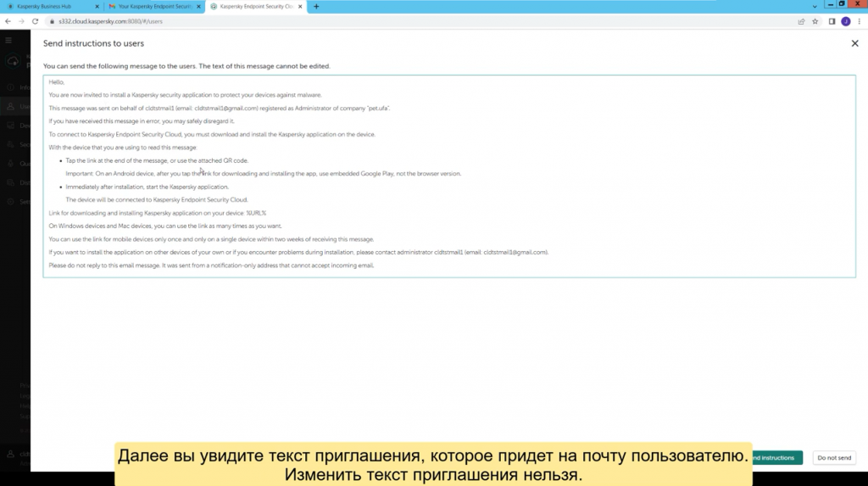The width and height of the screenshot is (868, 486).
Task: Click the 'Immediately after installation' bullet
Action: click(147, 187)
